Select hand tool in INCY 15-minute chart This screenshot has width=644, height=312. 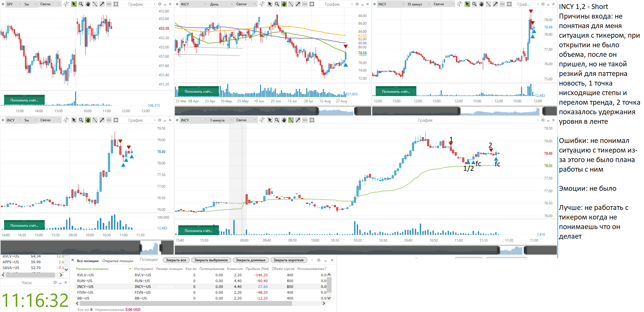click(x=481, y=4)
